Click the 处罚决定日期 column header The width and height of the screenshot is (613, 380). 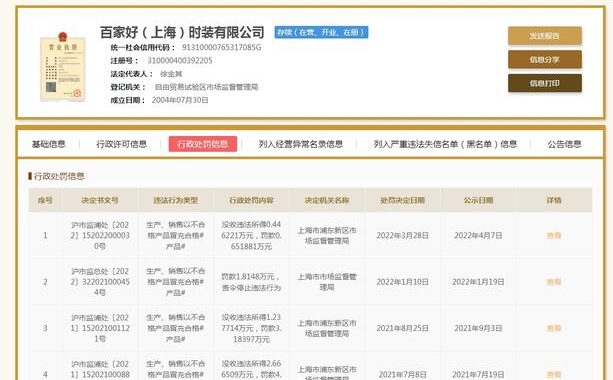click(403, 200)
